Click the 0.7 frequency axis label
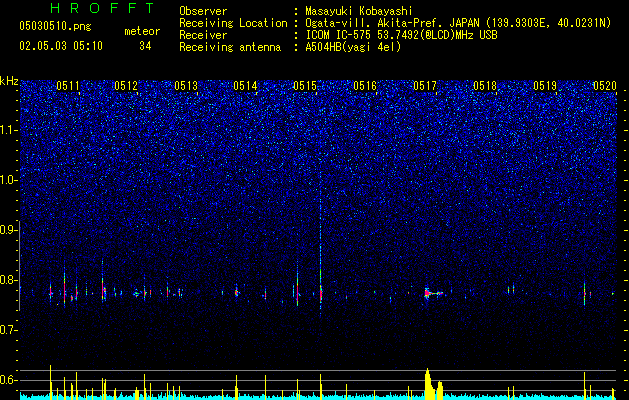The height and width of the screenshot is (400, 629). pos(7,330)
